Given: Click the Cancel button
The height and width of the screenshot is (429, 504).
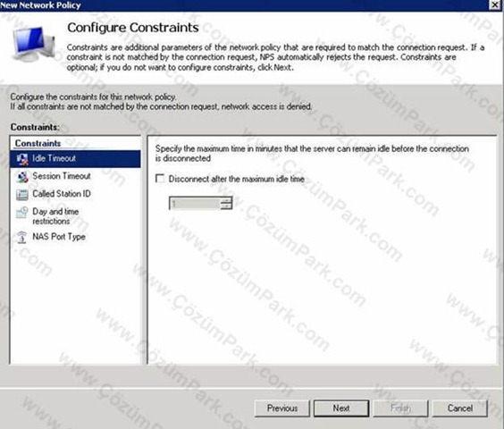Looking at the screenshot, I should coord(459,408).
